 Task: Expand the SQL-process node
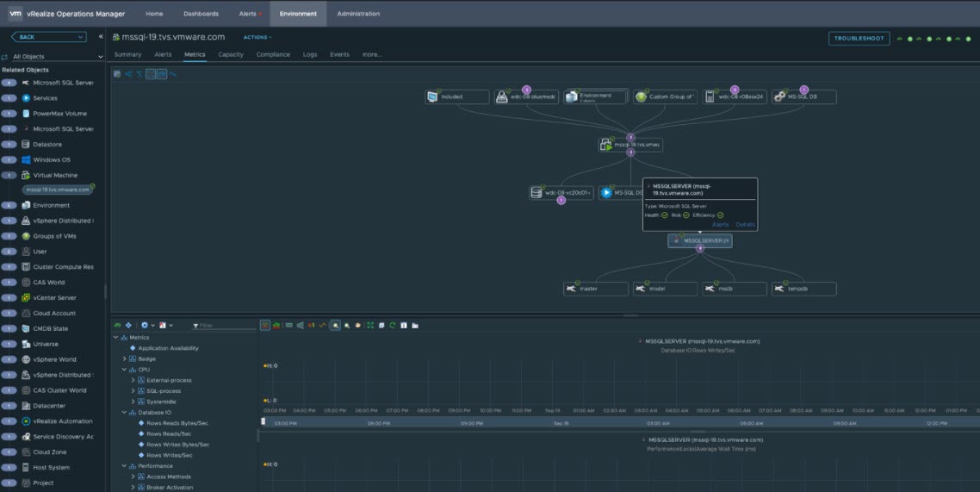click(133, 390)
